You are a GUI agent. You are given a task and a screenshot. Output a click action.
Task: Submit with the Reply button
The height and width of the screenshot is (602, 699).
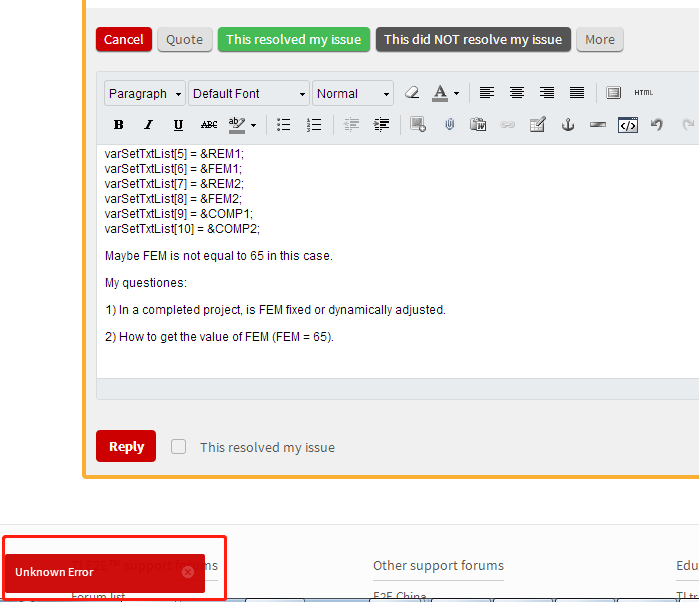(126, 446)
